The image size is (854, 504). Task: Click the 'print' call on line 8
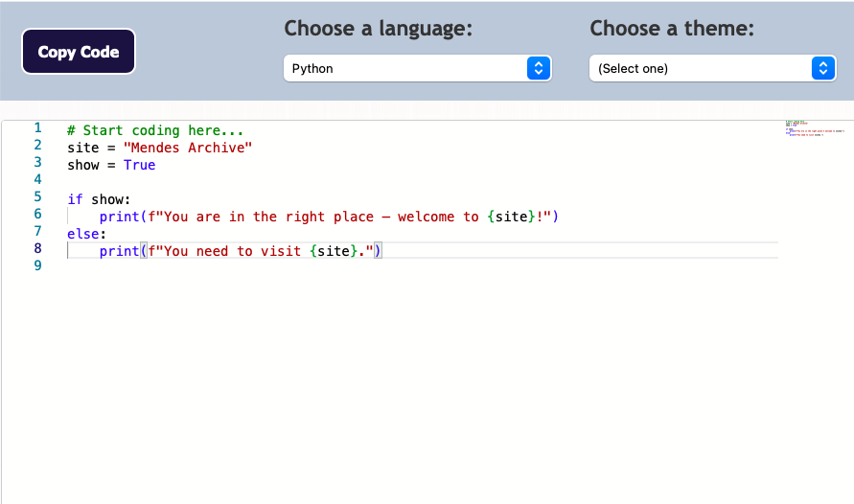point(119,251)
